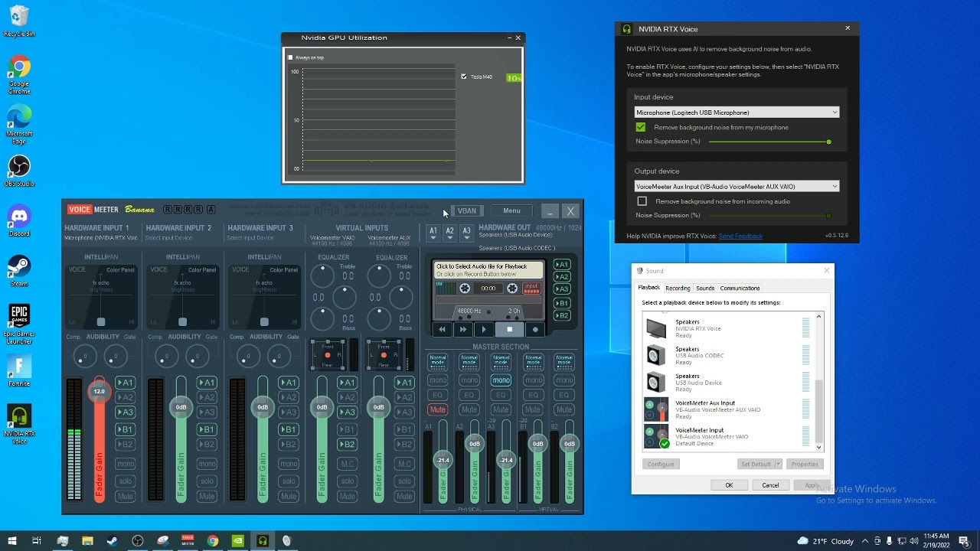Click the cassette fast-forward button
Viewport: 980px width, 551px height.
462,330
